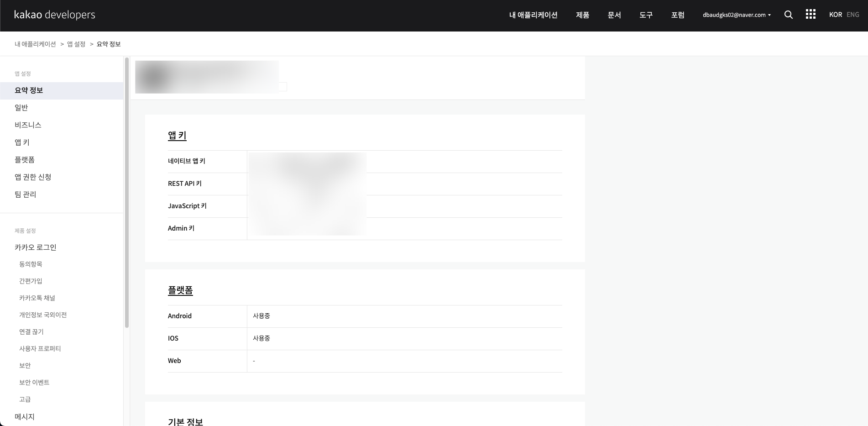
Task: Open the search magnifier icon
Action: [x=788, y=15]
